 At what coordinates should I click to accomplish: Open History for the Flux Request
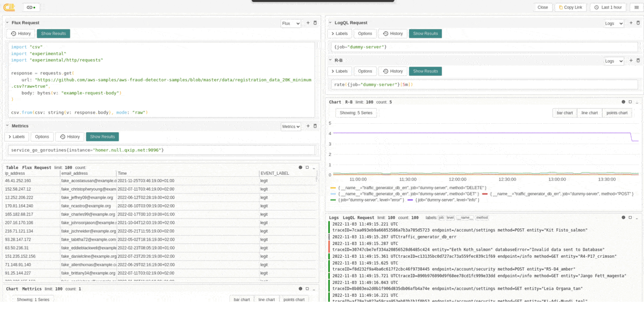pos(21,34)
